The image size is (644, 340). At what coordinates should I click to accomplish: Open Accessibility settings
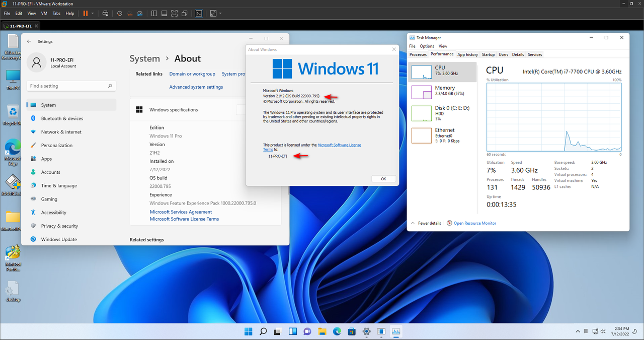coord(71,213)
